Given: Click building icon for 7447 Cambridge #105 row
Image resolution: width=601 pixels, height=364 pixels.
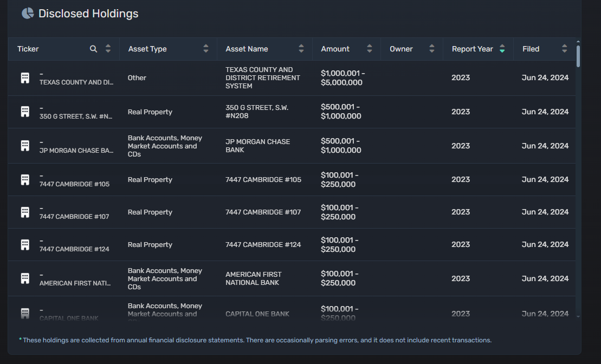Looking at the screenshot, I should 25,180.
